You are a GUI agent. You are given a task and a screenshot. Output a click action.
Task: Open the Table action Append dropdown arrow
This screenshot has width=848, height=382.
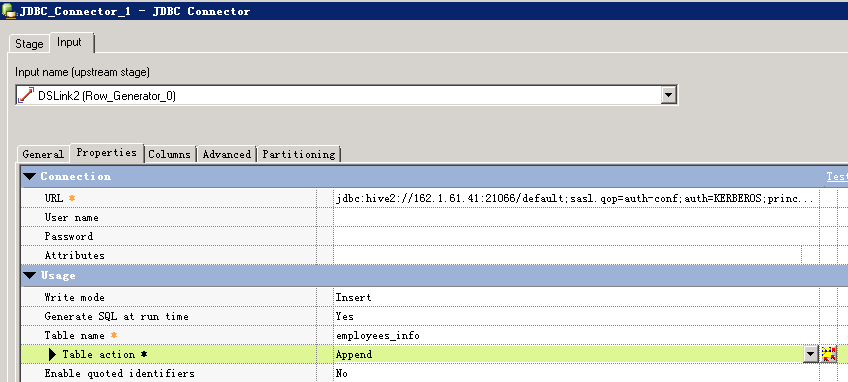point(810,354)
